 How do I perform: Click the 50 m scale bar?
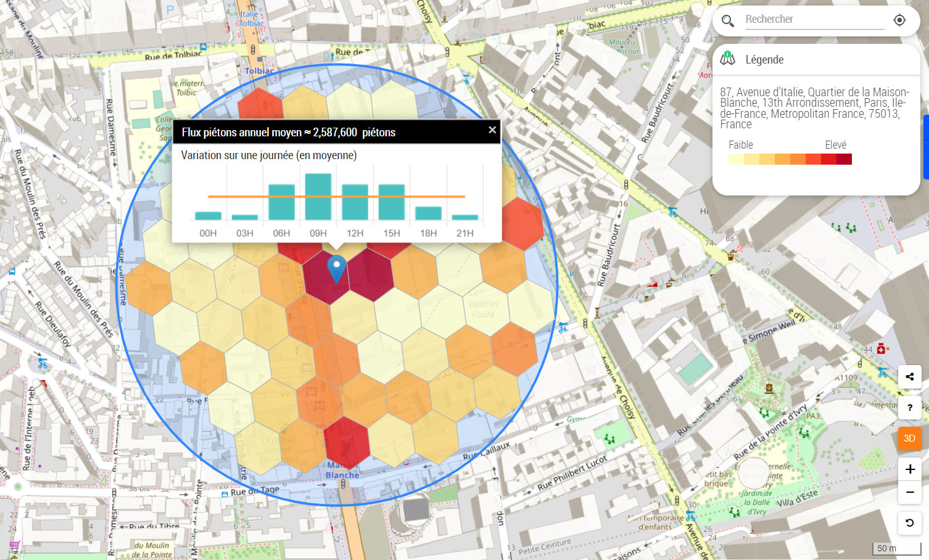point(896,548)
